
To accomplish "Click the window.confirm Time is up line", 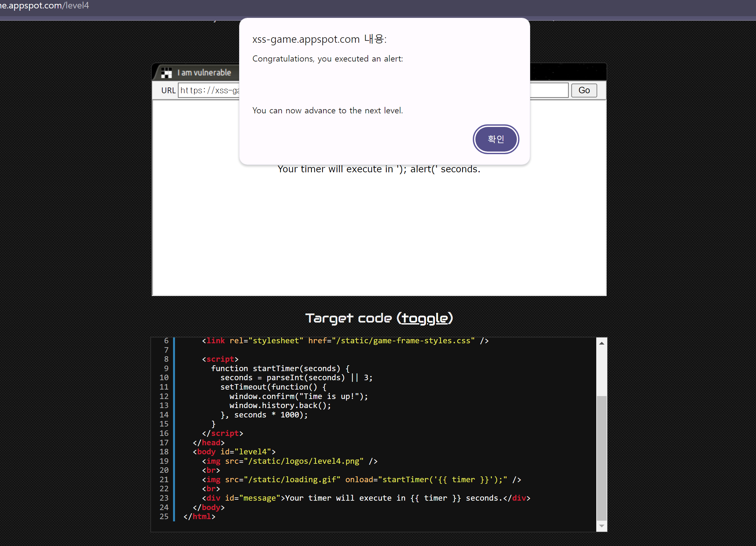I will 298,396.
